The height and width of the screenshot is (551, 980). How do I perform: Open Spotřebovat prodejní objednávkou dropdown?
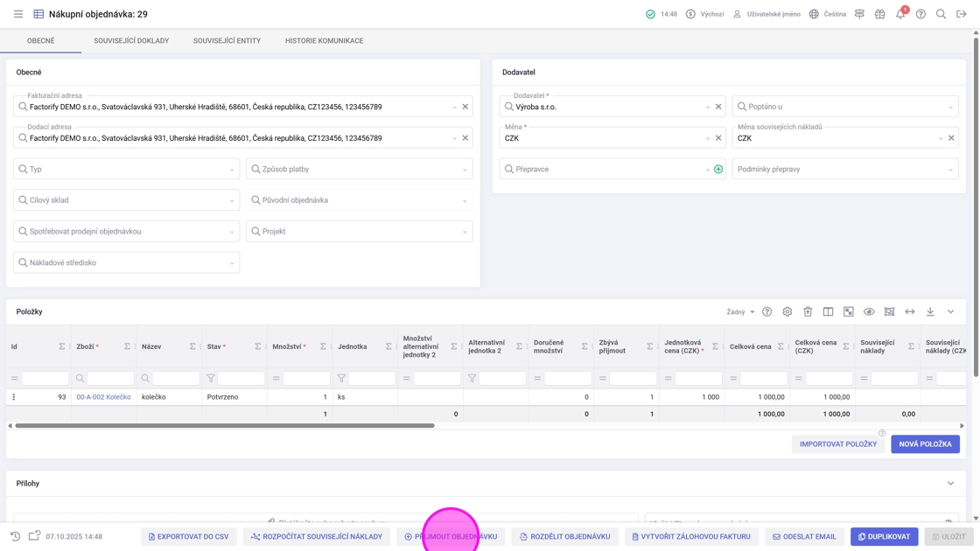tap(126, 231)
